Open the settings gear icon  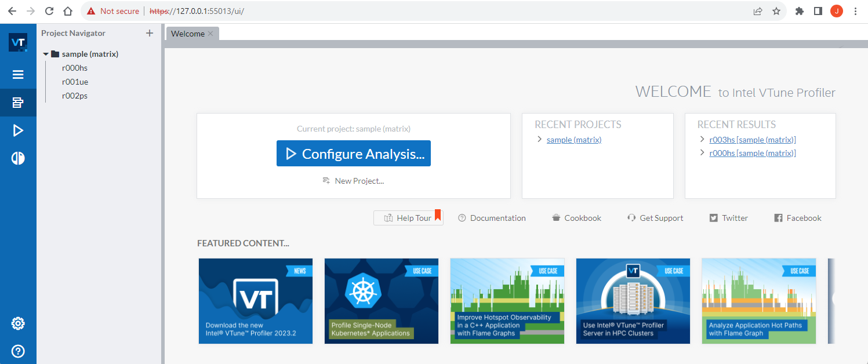tap(18, 323)
